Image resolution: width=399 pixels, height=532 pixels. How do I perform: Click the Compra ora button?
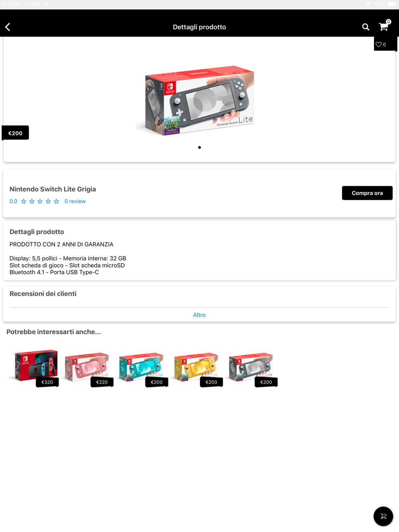point(367,193)
